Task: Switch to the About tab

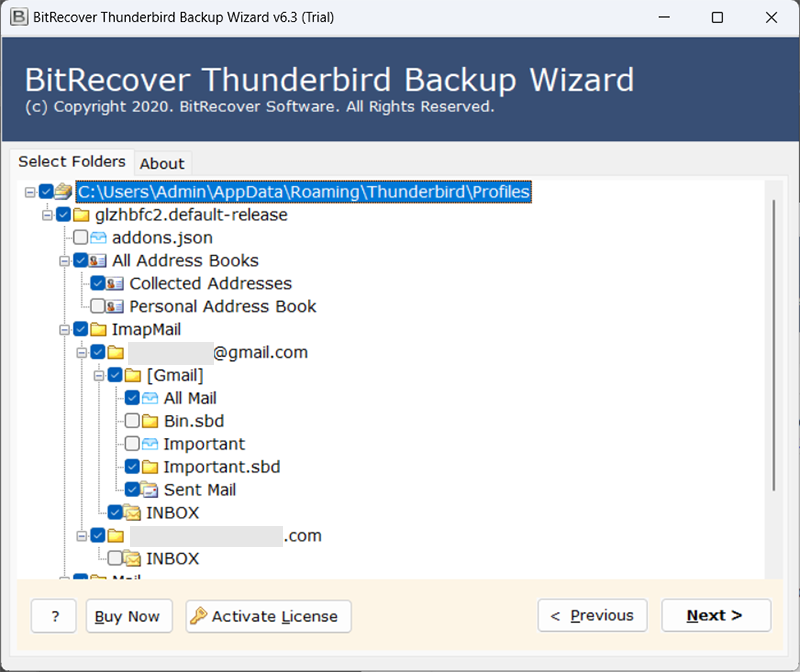Action: (x=162, y=164)
